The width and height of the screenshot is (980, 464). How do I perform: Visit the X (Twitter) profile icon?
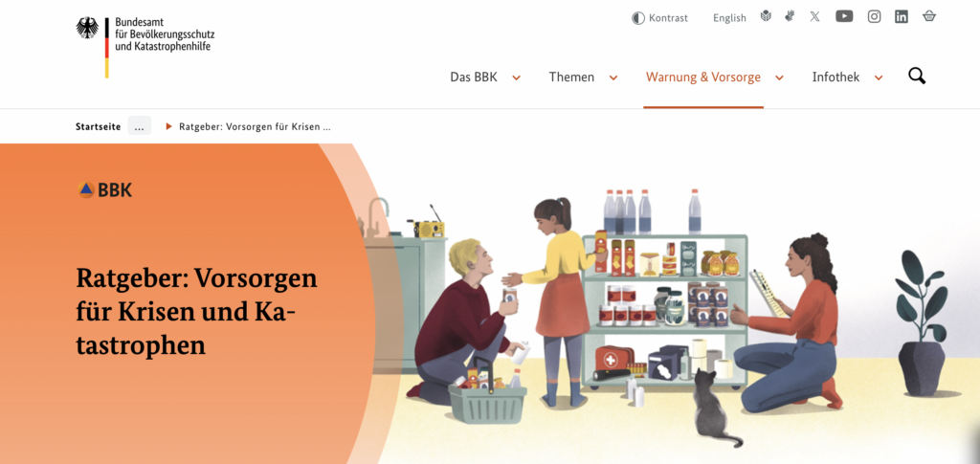click(815, 17)
